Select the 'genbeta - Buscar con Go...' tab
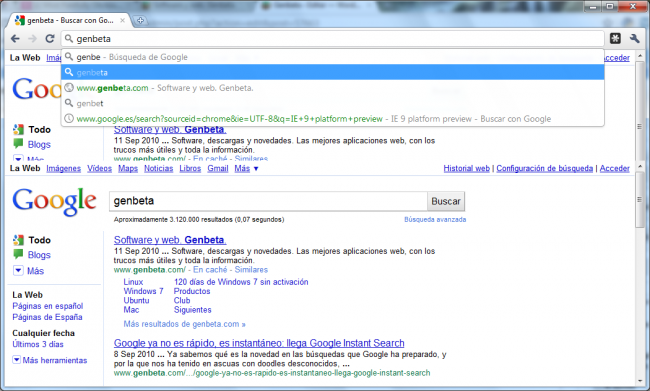This screenshot has height=391, width=650. (69, 20)
